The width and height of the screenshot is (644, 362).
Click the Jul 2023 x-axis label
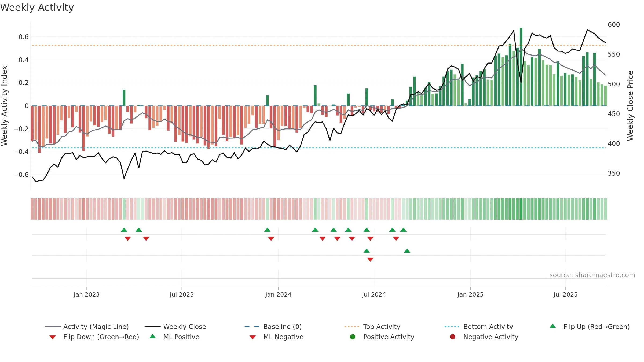pyautogui.click(x=182, y=294)
